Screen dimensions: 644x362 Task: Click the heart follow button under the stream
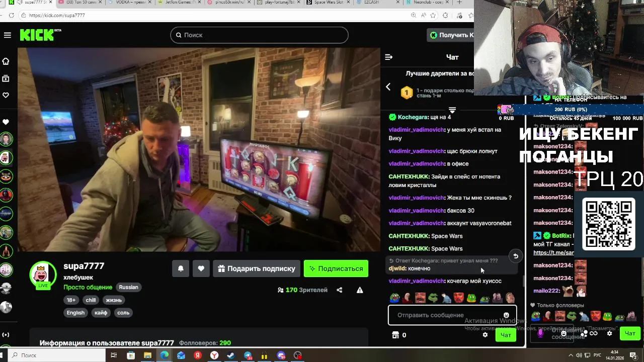pyautogui.click(x=201, y=268)
